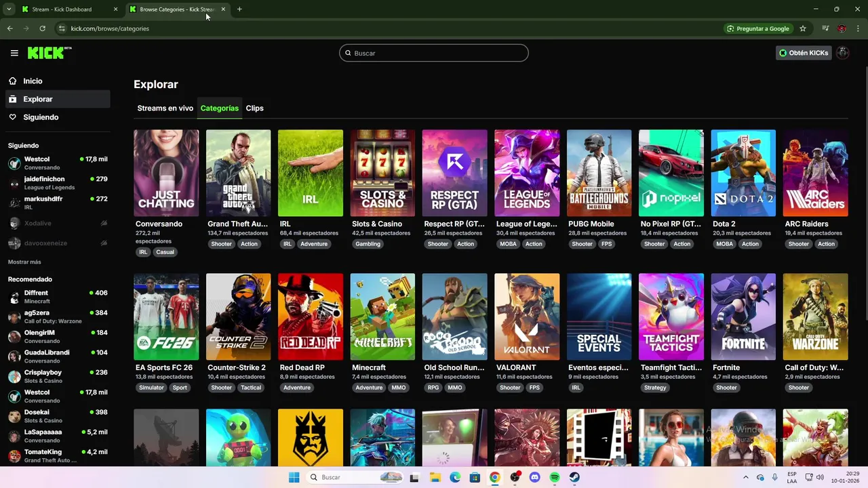Open the Just Chatting category thumbnail
868x488 pixels.
tap(166, 173)
